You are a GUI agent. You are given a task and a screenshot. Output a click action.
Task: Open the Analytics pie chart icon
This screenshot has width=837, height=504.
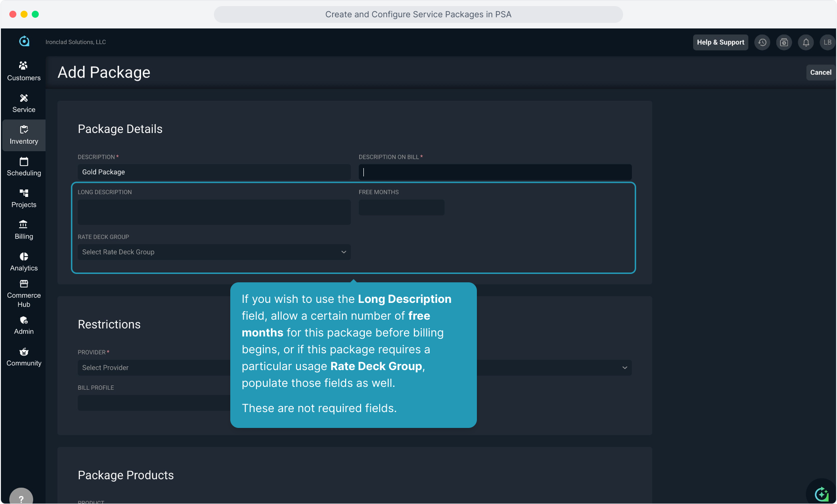tap(23, 257)
